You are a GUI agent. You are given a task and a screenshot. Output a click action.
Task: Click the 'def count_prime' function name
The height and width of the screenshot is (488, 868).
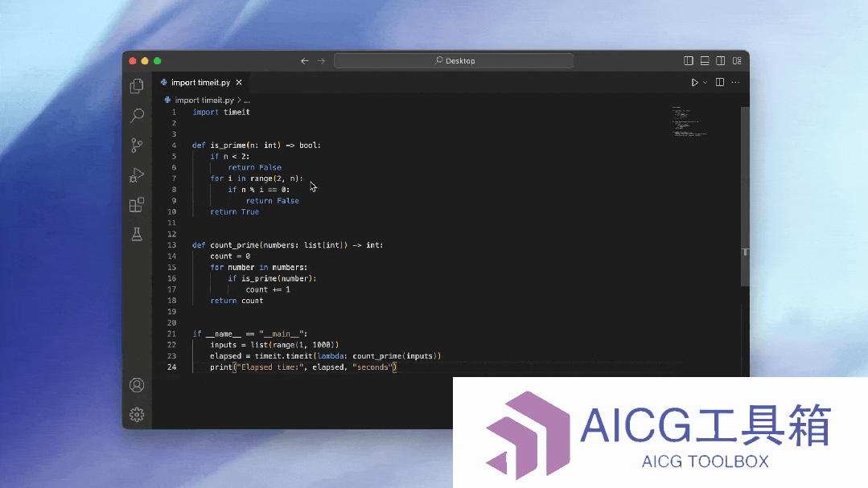[x=235, y=245]
